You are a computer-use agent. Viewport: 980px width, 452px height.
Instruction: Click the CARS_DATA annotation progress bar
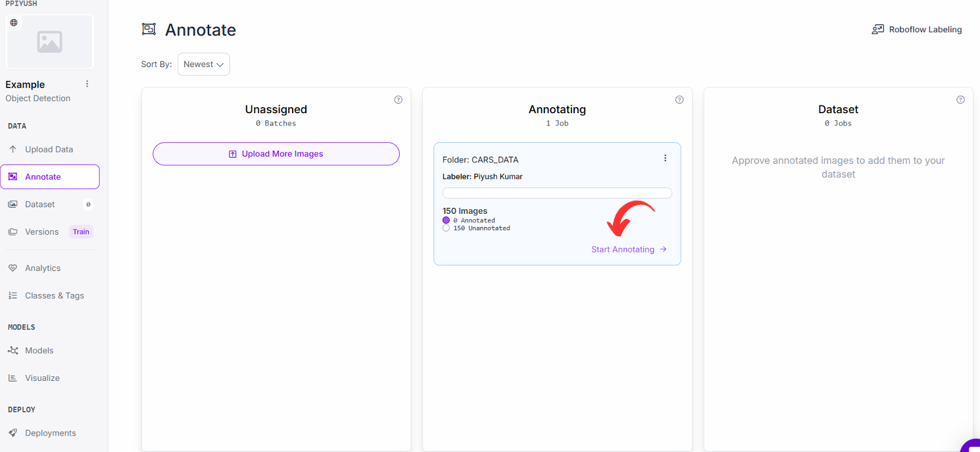pos(557,193)
